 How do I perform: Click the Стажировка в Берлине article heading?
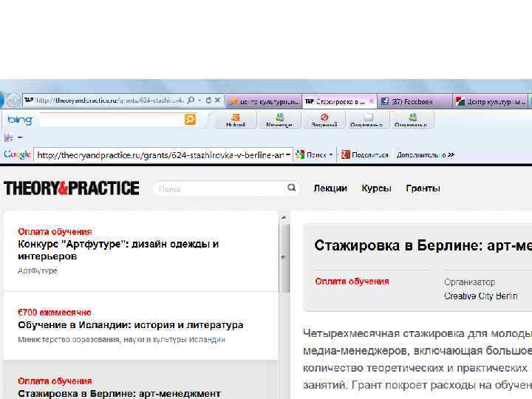423,245
